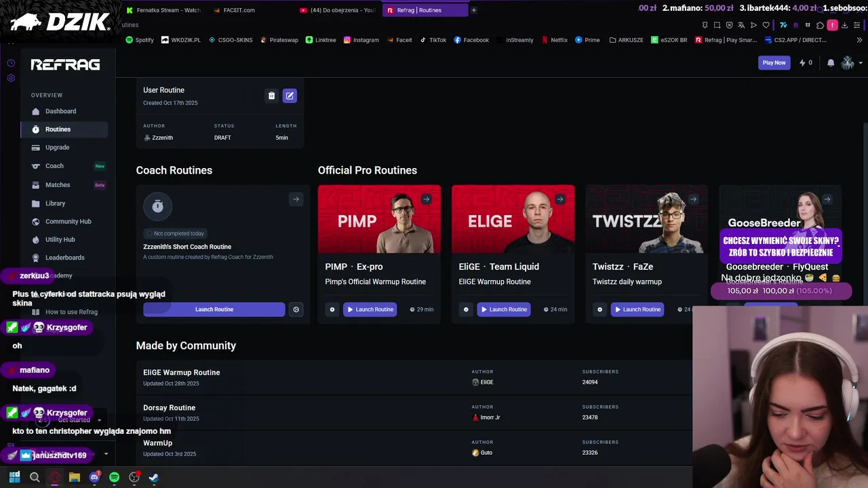Open GooseBreeder card arrow icon

[x=827, y=199]
